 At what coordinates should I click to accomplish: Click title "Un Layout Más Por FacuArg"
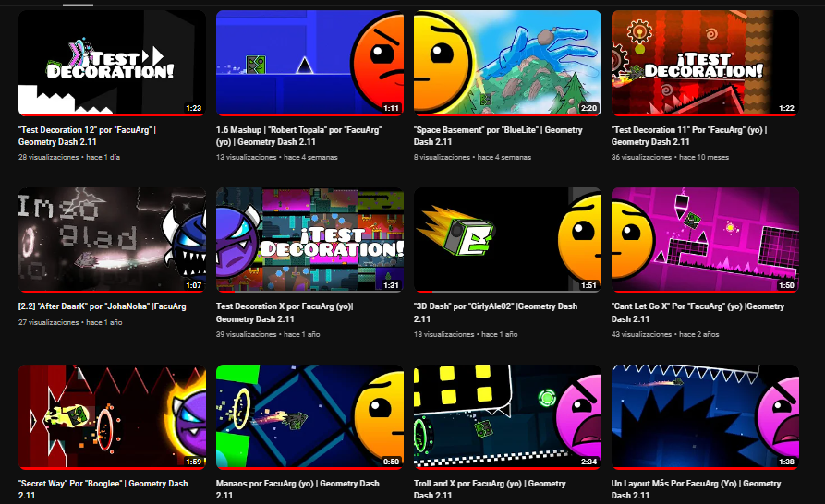[x=696, y=489]
